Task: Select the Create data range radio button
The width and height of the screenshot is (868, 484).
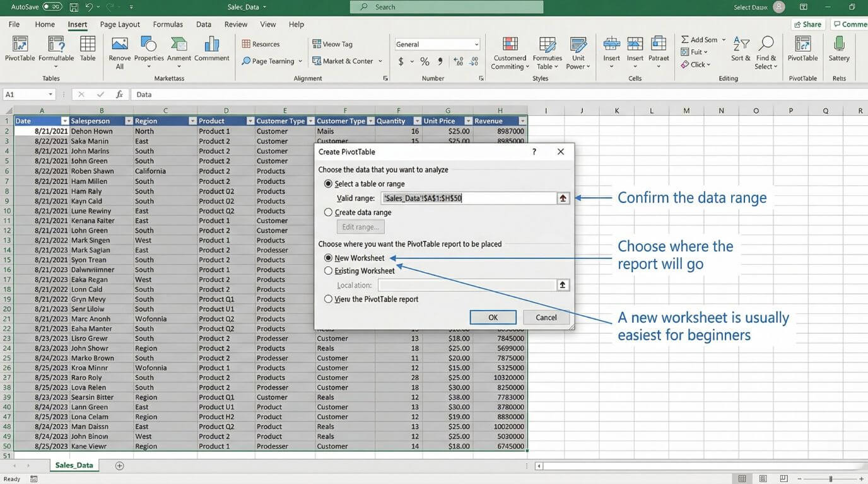Action: pyautogui.click(x=328, y=212)
